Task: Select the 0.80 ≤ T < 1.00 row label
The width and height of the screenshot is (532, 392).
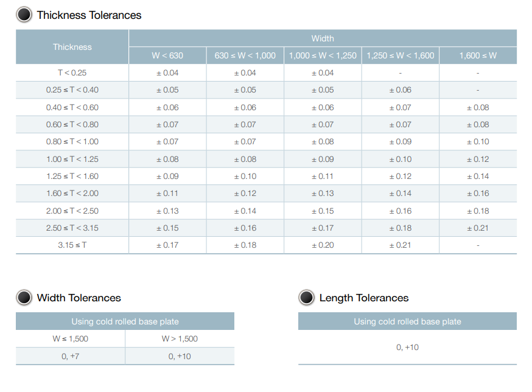Action: click(x=72, y=142)
